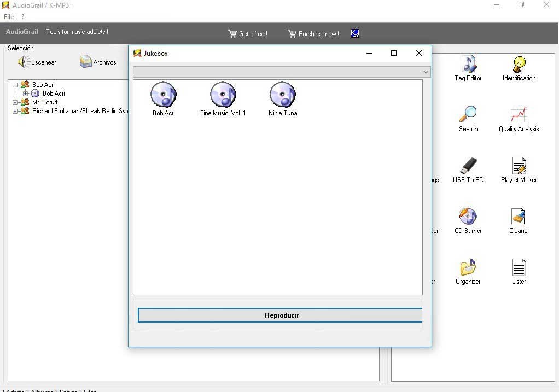559x392 pixels.
Task: Launch the Identification tool
Action: [519, 65]
